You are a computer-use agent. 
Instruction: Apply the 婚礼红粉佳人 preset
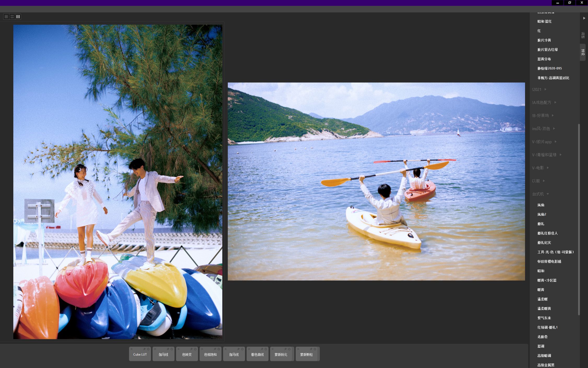tap(548, 233)
